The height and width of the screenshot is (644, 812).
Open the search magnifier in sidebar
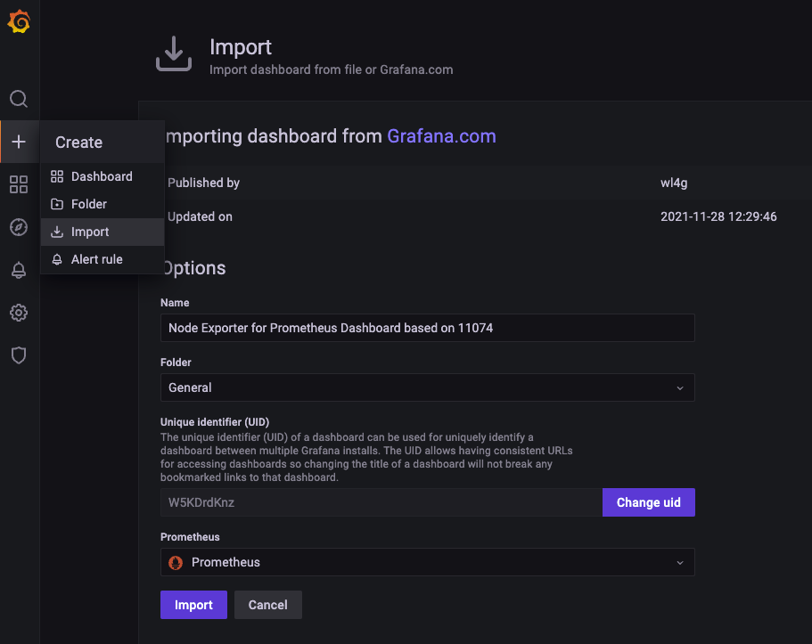[x=19, y=98]
